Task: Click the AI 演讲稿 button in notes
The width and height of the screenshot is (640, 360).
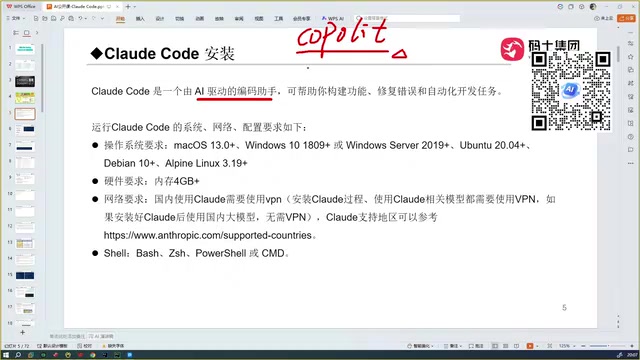Action: pyautogui.click(x=101, y=336)
